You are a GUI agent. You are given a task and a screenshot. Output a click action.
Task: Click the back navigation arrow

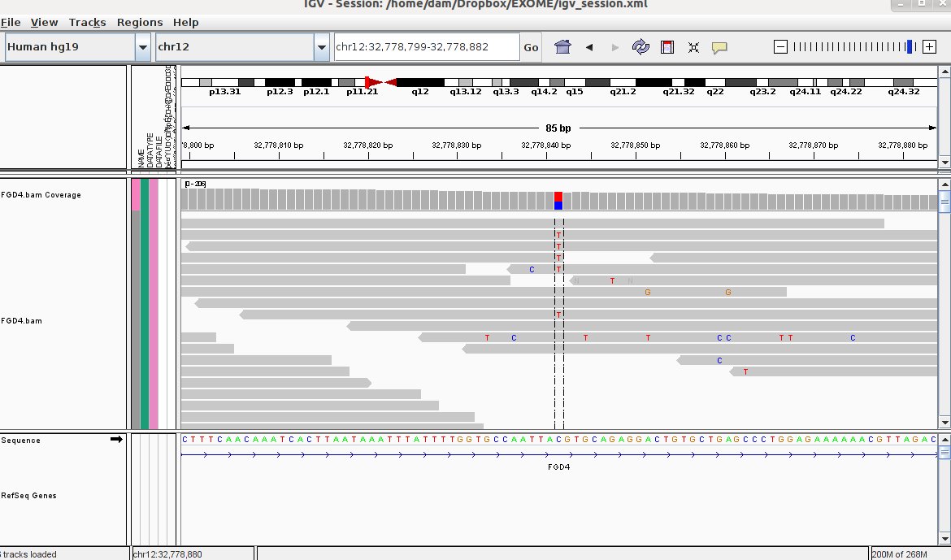(588, 46)
